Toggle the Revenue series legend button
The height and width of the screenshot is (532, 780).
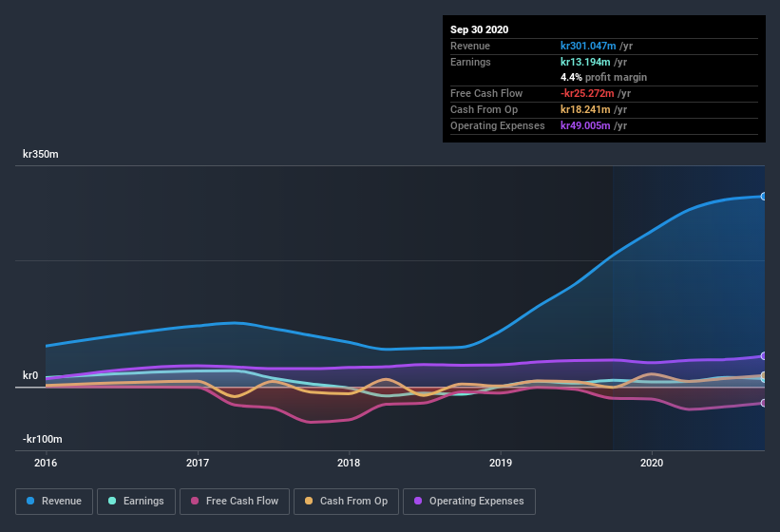54,502
